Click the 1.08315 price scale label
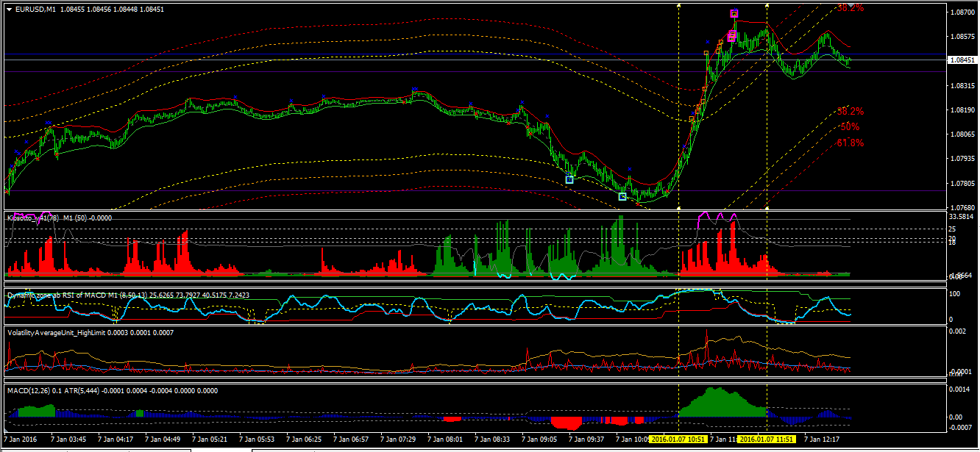 [x=962, y=85]
